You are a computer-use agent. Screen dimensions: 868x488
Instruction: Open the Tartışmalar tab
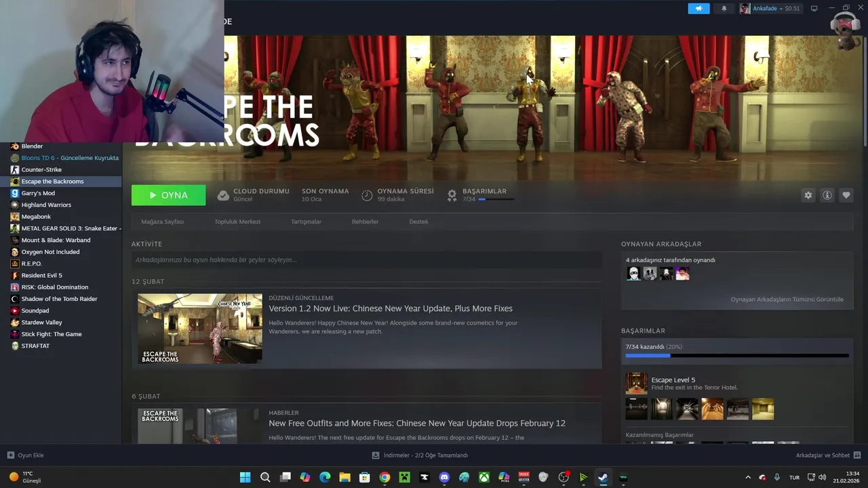pyautogui.click(x=306, y=222)
